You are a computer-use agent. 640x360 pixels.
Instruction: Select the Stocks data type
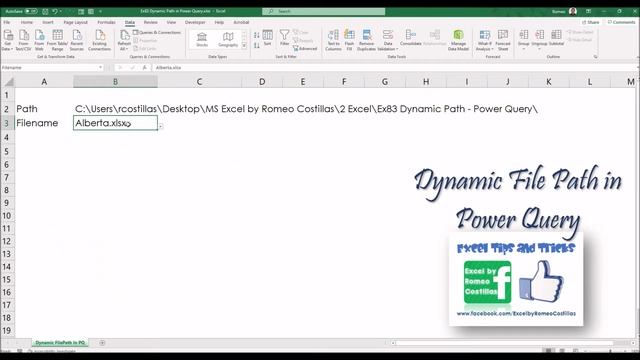[x=202, y=40]
